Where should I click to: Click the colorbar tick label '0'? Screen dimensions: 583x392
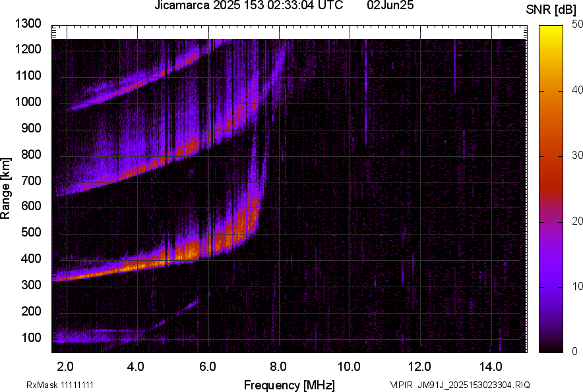(575, 351)
